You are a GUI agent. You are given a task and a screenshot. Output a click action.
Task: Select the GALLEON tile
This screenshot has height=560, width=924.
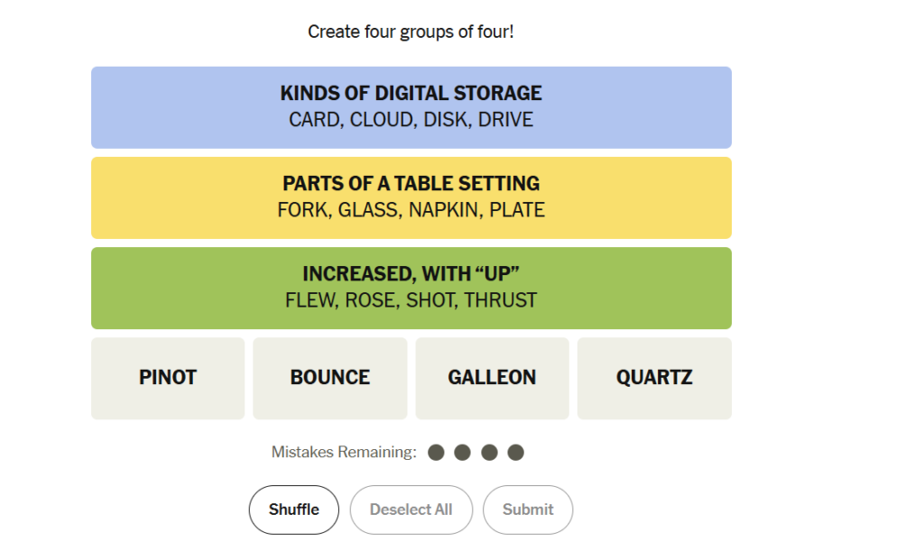click(492, 378)
